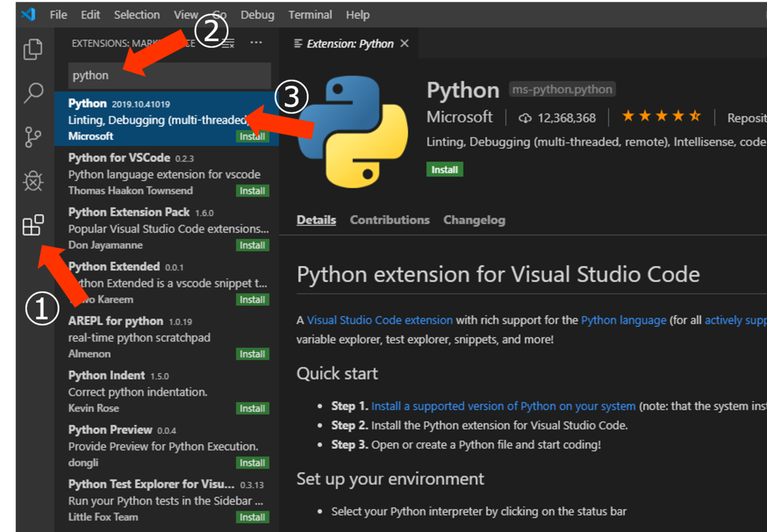Click the star rating of Python extension
The image size is (767, 532).
coord(662,116)
